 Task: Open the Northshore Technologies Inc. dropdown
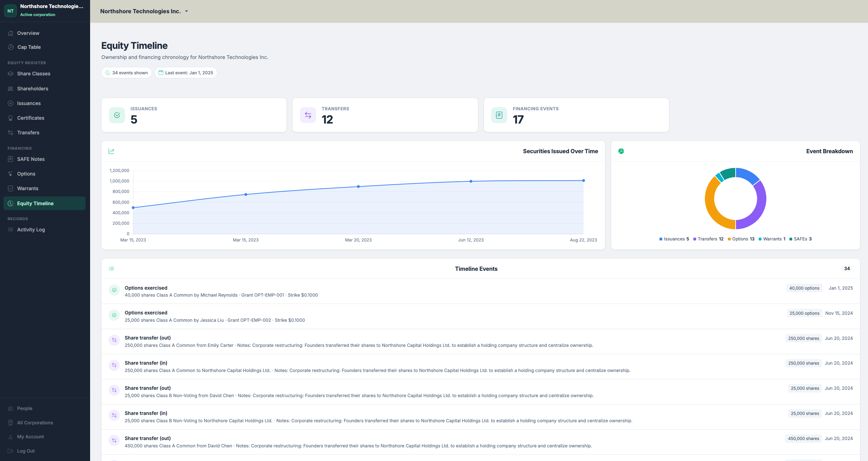point(144,11)
